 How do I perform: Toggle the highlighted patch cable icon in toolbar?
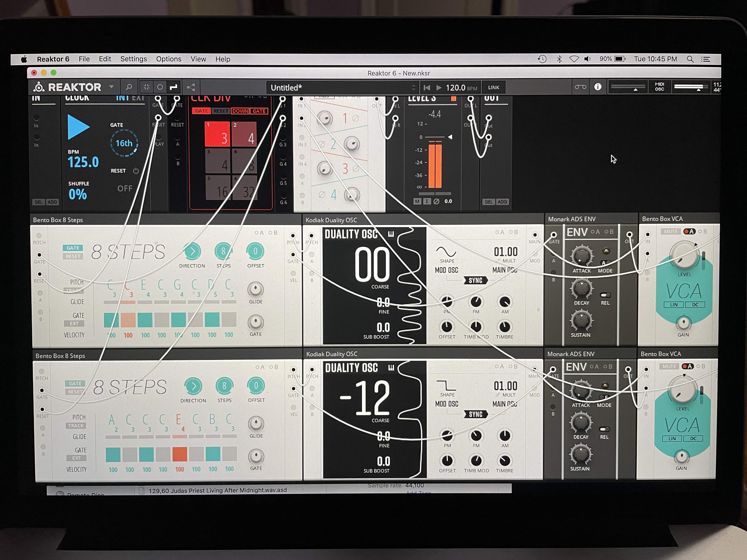pyautogui.click(x=173, y=87)
